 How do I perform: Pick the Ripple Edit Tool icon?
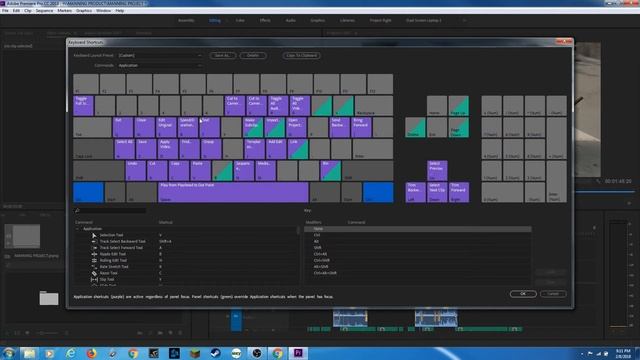coord(94,254)
